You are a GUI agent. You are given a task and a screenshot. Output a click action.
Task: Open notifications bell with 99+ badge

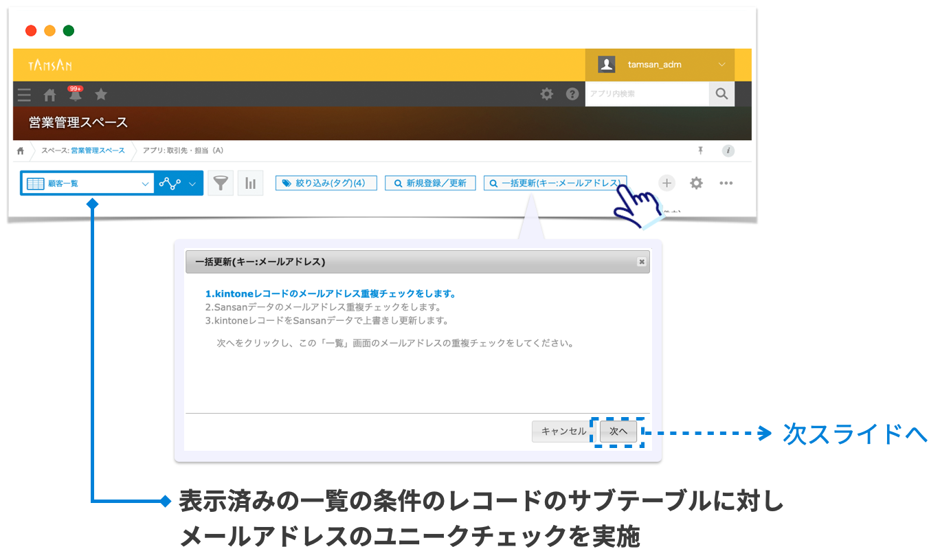click(75, 96)
